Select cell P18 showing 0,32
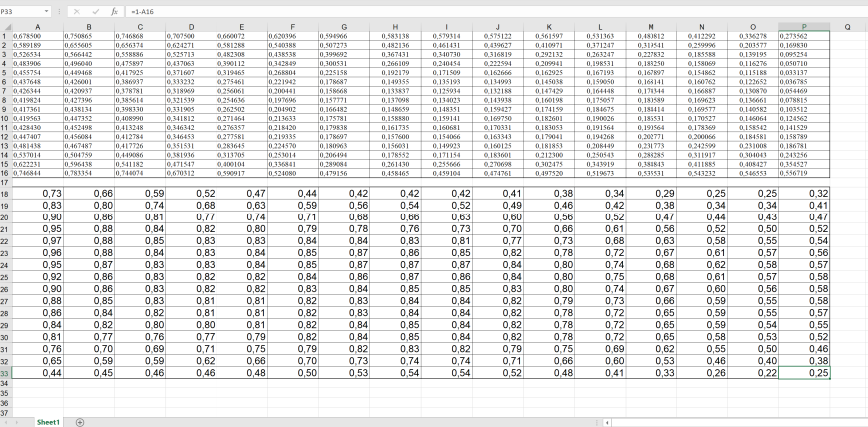 [804, 194]
